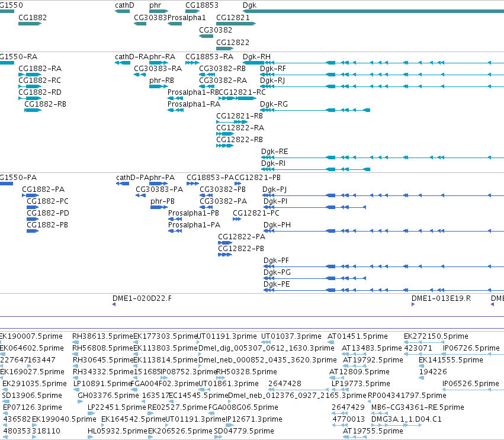
Task: Click protein Dgk-PG label
Action: tap(277, 273)
